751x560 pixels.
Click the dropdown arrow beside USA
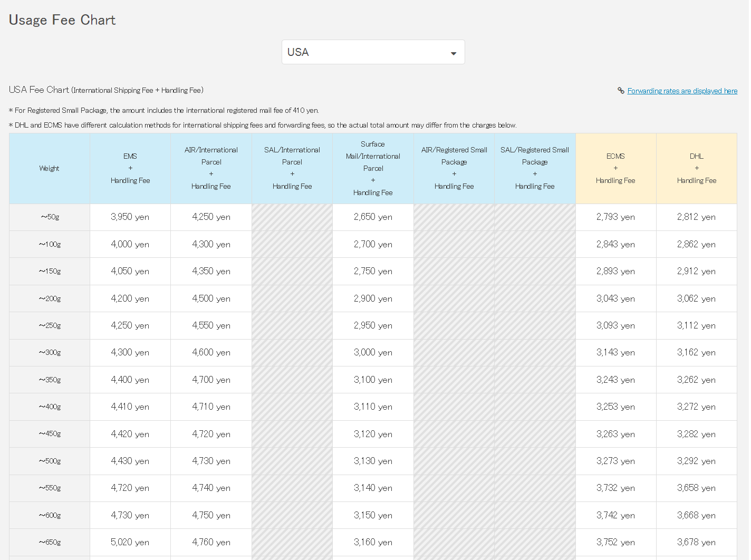453,53
